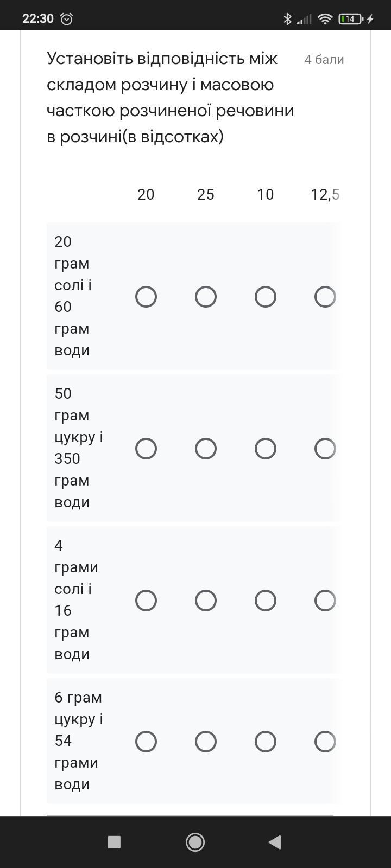
Task: Select 10 for 50 грам цукру row
Action: pos(266,449)
